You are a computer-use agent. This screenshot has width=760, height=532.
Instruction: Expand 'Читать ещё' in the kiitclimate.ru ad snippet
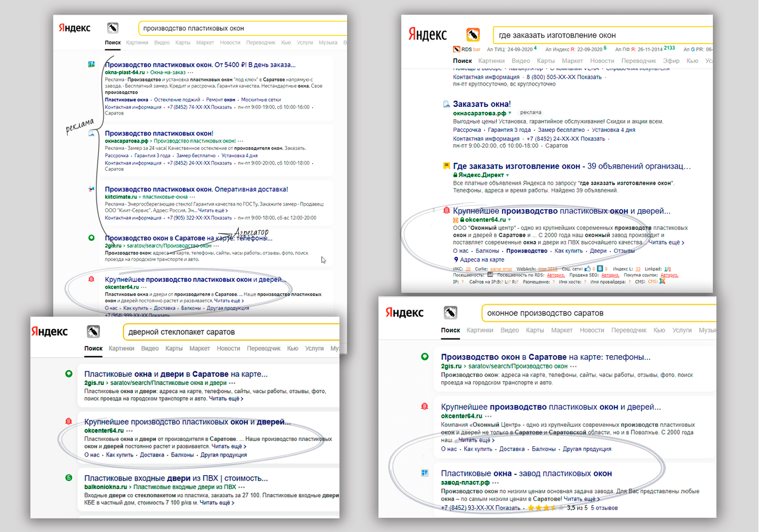[x=213, y=211]
